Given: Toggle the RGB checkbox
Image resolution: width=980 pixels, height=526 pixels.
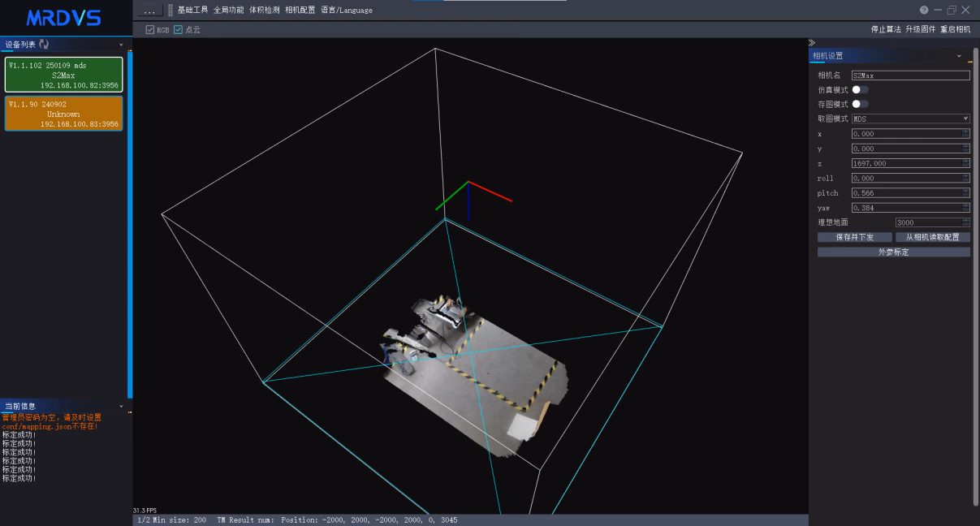Looking at the screenshot, I should (150, 29).
